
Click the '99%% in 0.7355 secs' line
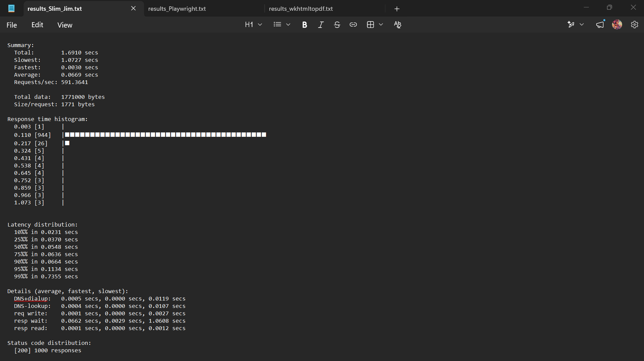click(46, 276)
